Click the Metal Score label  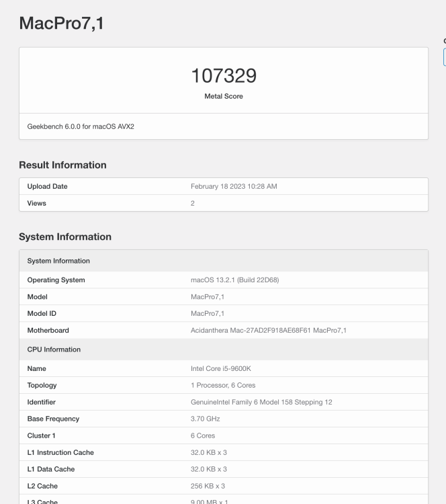pos(224,96)
